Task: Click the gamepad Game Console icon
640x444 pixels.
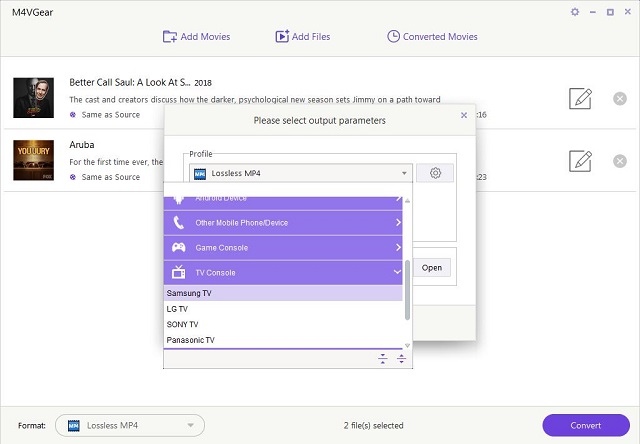Action: tap(179, 247)
